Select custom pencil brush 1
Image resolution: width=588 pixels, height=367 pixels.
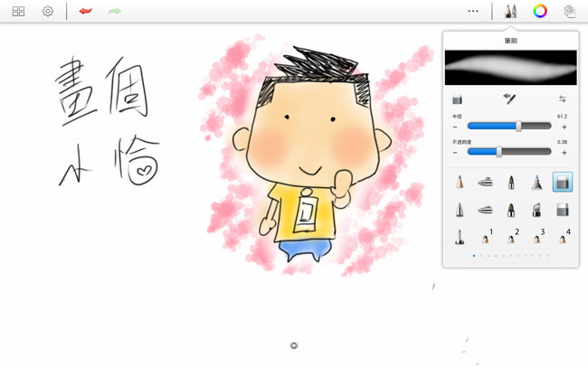(x=487, y=236)
